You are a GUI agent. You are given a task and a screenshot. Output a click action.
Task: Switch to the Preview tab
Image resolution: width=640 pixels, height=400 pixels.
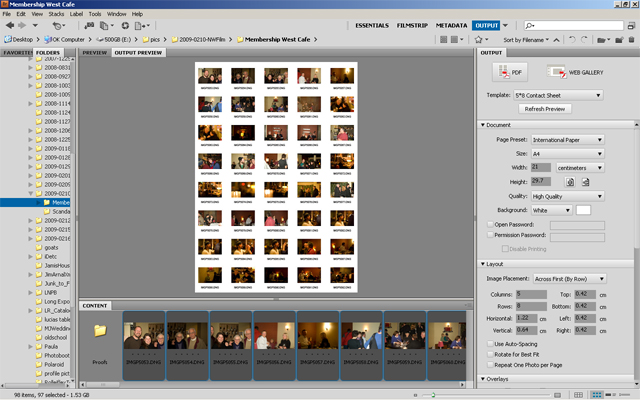(x=95, y=53)
